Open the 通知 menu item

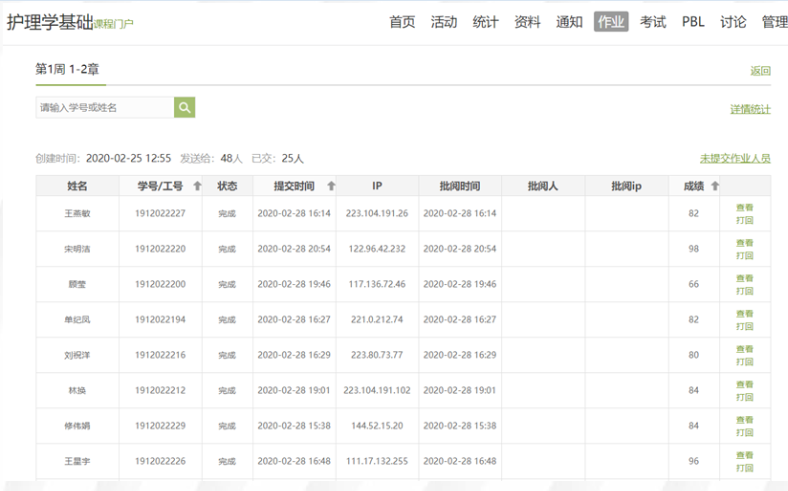569,22
